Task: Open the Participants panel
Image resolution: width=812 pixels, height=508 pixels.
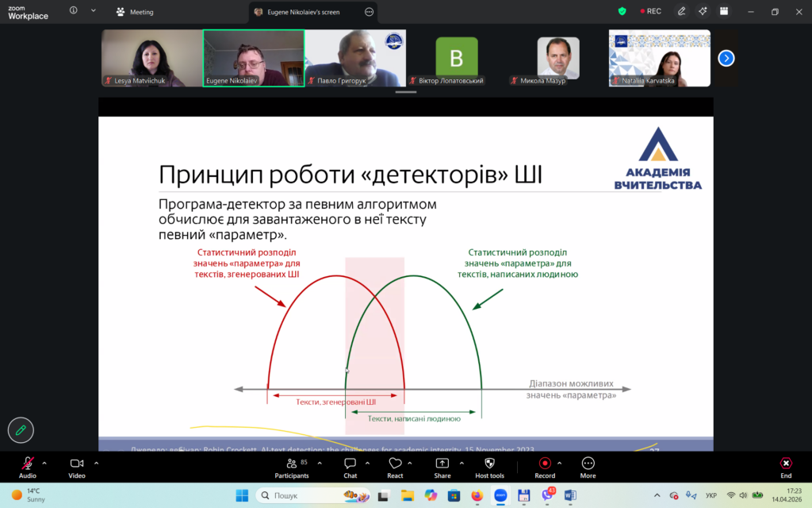Action: [291, 464]
